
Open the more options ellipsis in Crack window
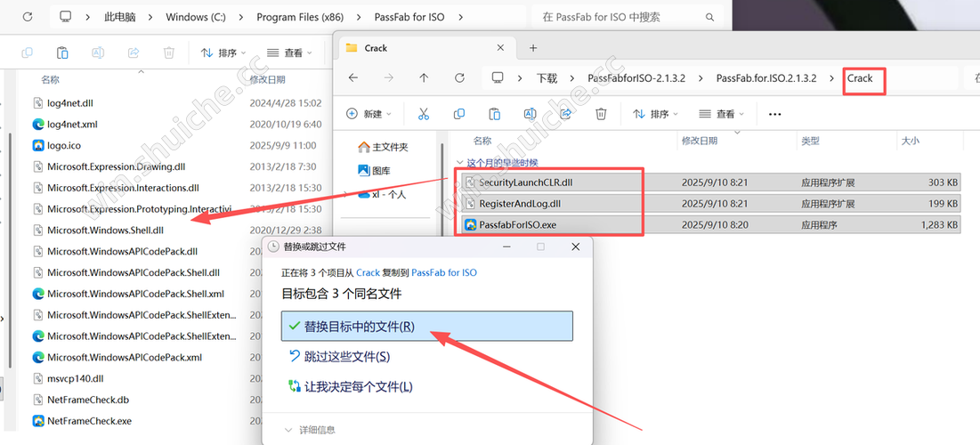click(x=775, y=115)
